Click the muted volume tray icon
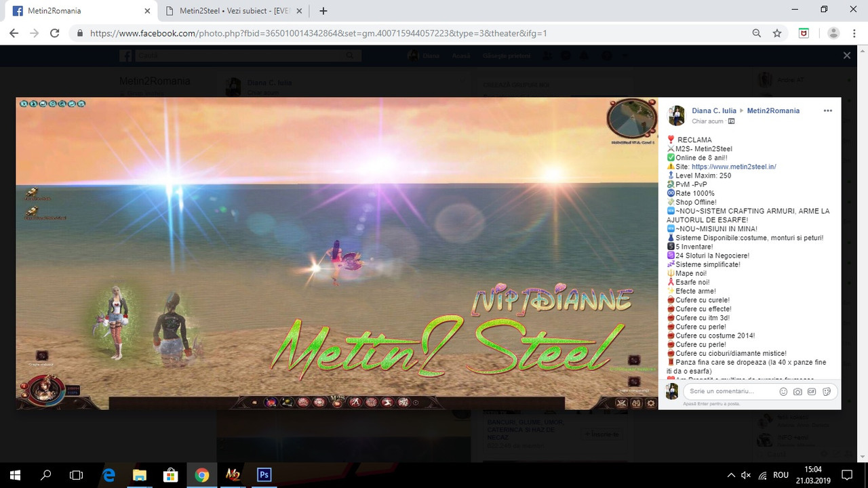 (x=747, y=475)
